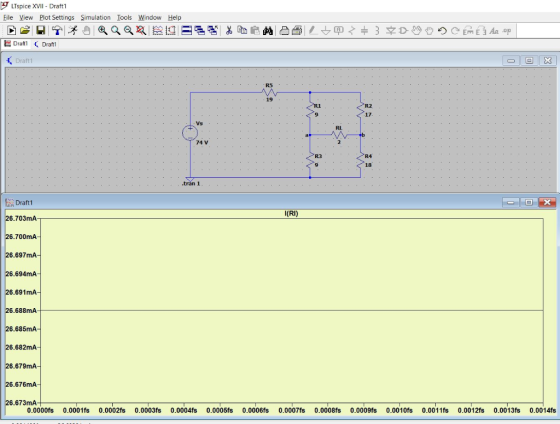Screen dimensions: 560x424
Task: Select resistor R5 in the schematic
Action: [269, 93]
